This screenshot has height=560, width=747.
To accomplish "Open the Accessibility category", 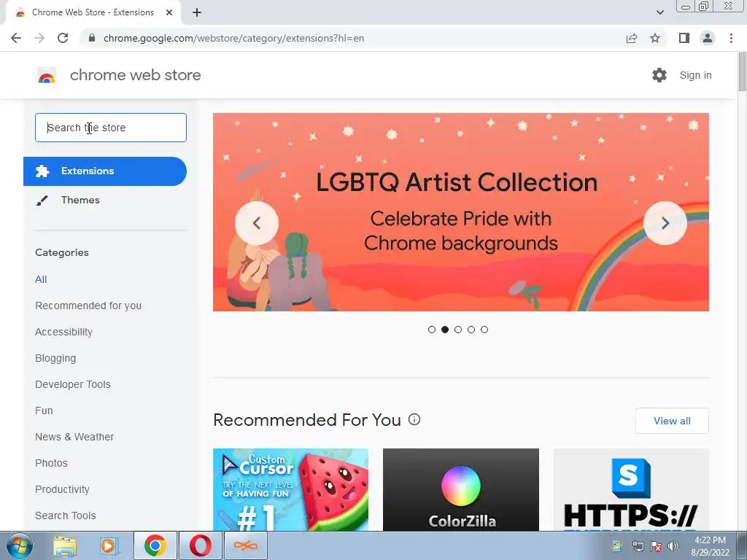I will pyautogui.click(x=64, y=332).
